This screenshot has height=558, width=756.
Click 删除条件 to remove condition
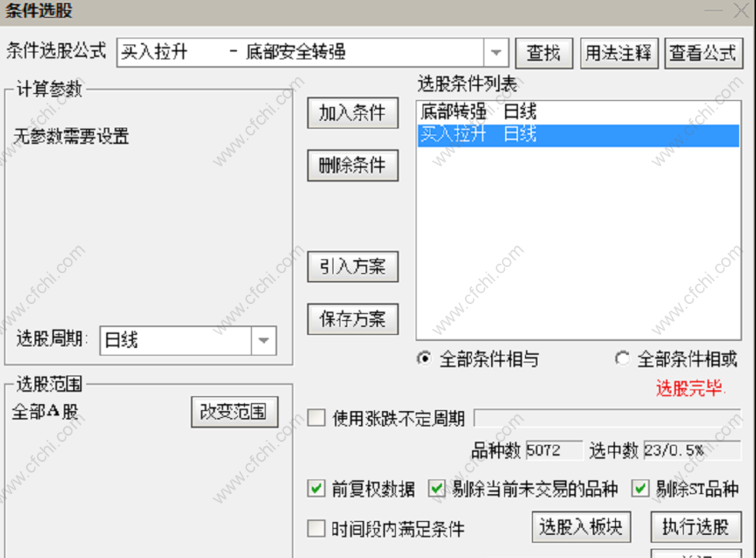[353, 165]
